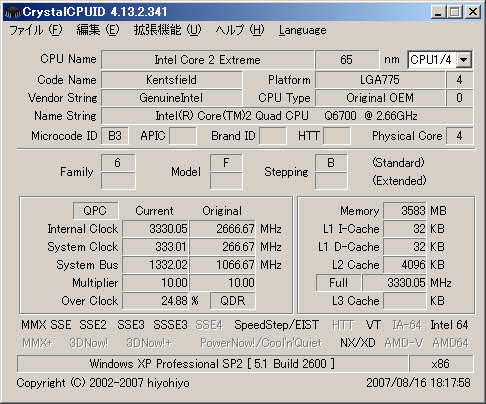Click the L1 I-Cache value field

(x=405, y=229)
